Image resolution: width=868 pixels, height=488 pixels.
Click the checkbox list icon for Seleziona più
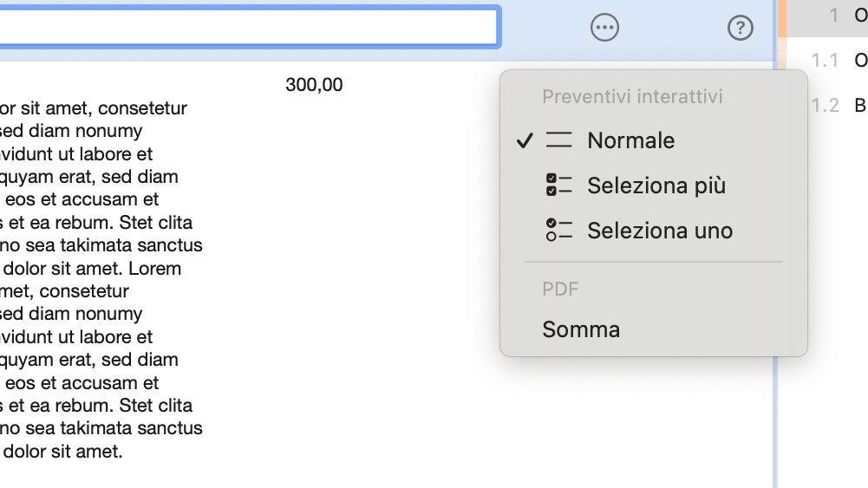559,185
